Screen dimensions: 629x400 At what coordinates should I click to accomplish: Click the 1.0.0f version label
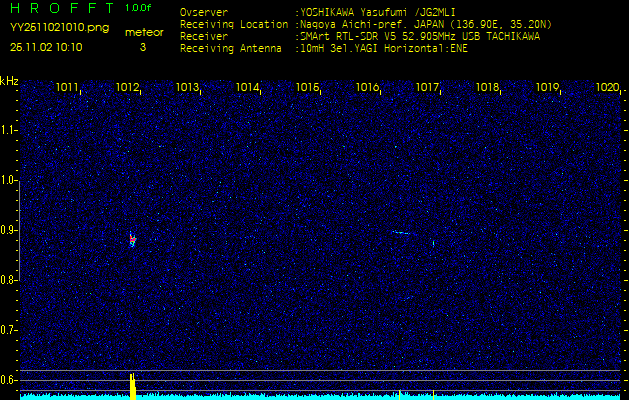[x=139, y=8]
